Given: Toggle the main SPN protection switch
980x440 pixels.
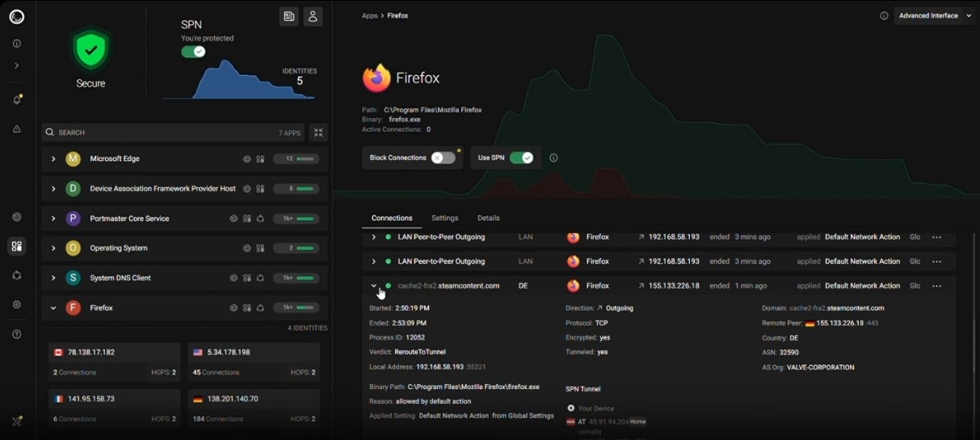Looking at the screenshot, I should click(x=193, y=52).
